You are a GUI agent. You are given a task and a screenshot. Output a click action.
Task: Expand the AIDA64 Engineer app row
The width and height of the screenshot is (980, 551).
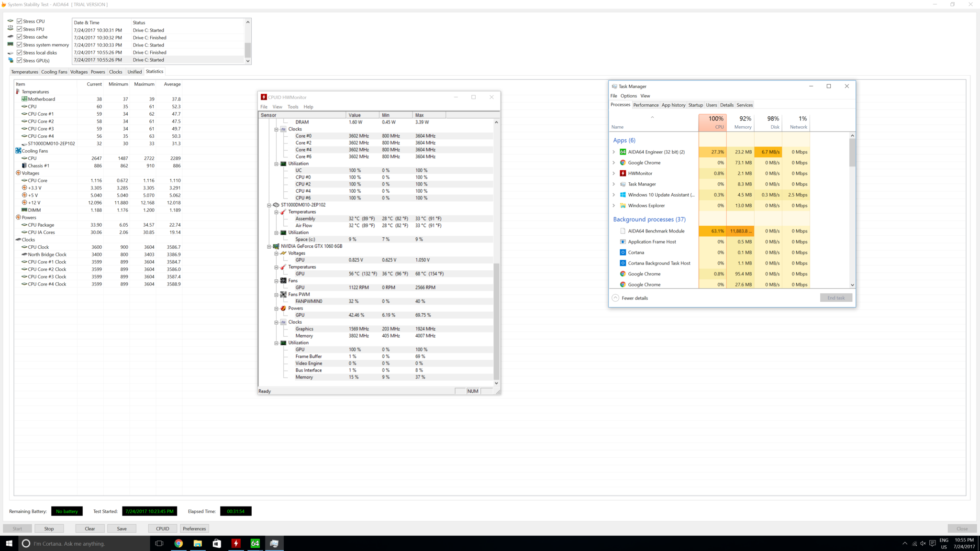(614, 152)
